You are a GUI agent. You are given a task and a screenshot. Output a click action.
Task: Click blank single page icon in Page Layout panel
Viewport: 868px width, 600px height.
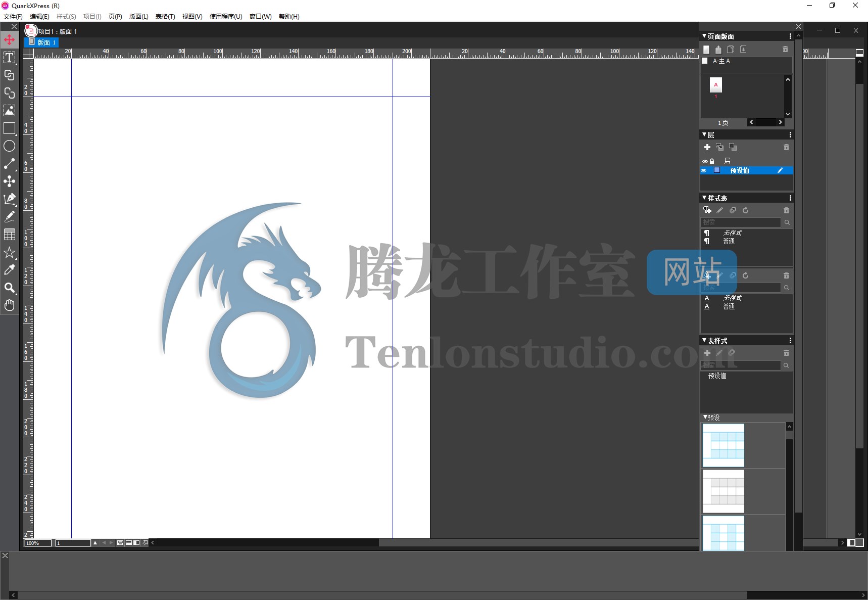coord(706,50)
